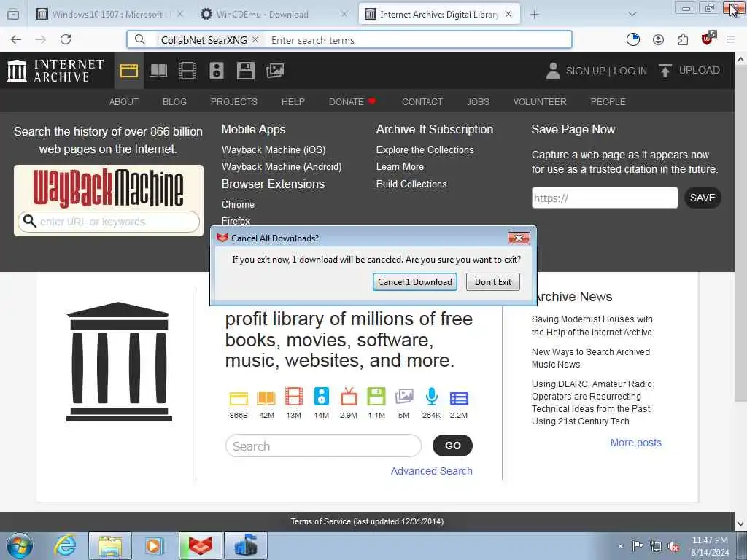This screenshot has width=747, height=560.
Task: Click the web pages icon labeled 866B
Action: 239,398
